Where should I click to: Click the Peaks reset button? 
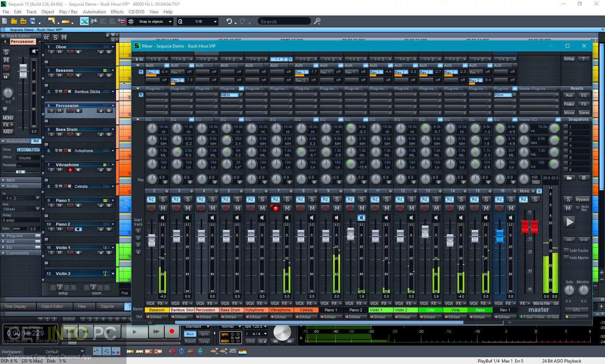point(569,104)
